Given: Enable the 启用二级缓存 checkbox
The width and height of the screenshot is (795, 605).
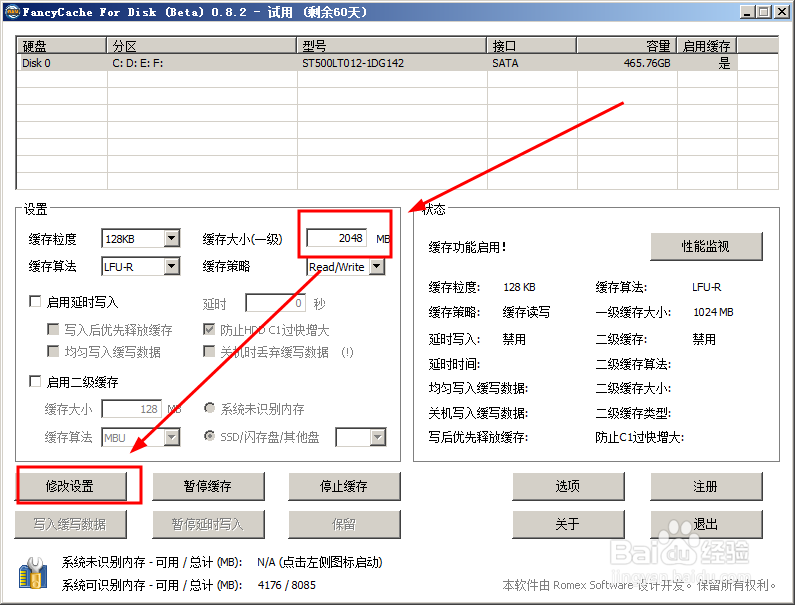Looking at the screenshot, I should pos(35,381).
